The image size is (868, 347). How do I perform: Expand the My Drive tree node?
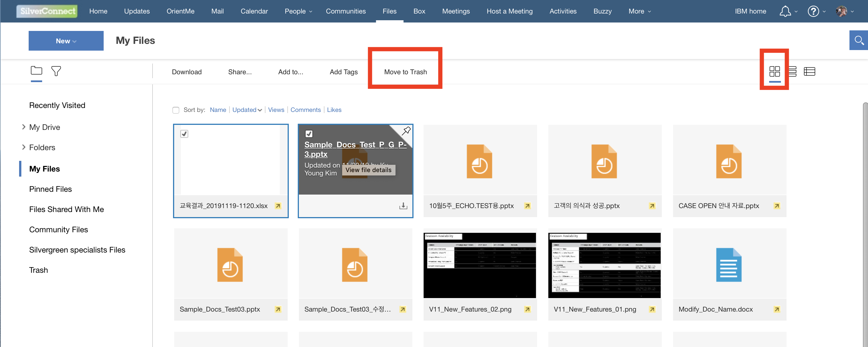coord(24,127)
